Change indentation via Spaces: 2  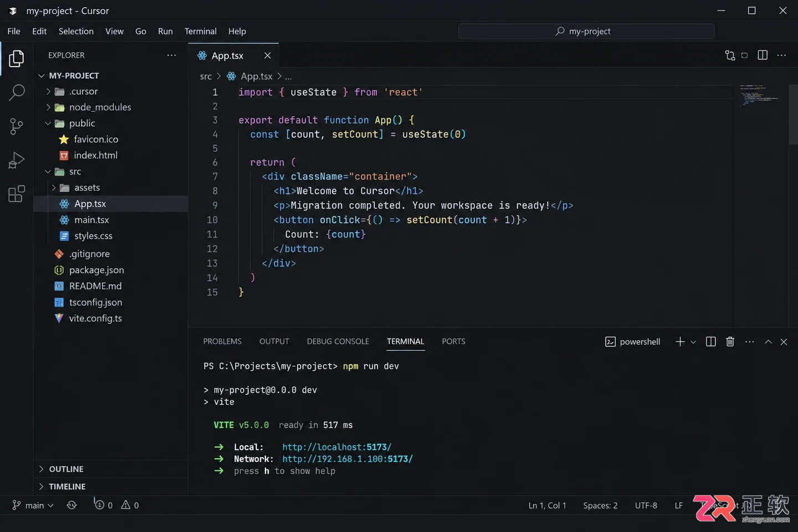pyautogui.click(x=600, y=505)
